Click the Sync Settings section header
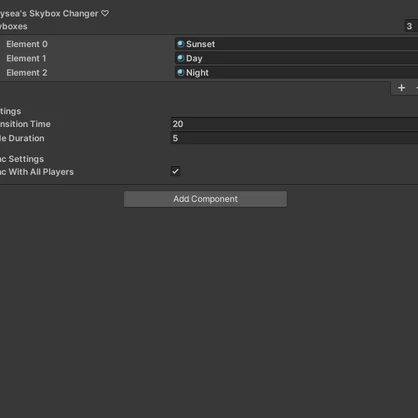The image size is (418, 418). pyautogui.click(x=22, y=159)
